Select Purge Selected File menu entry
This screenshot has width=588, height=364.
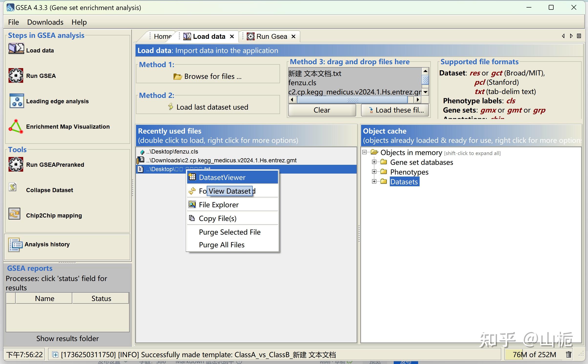(229, 232)
